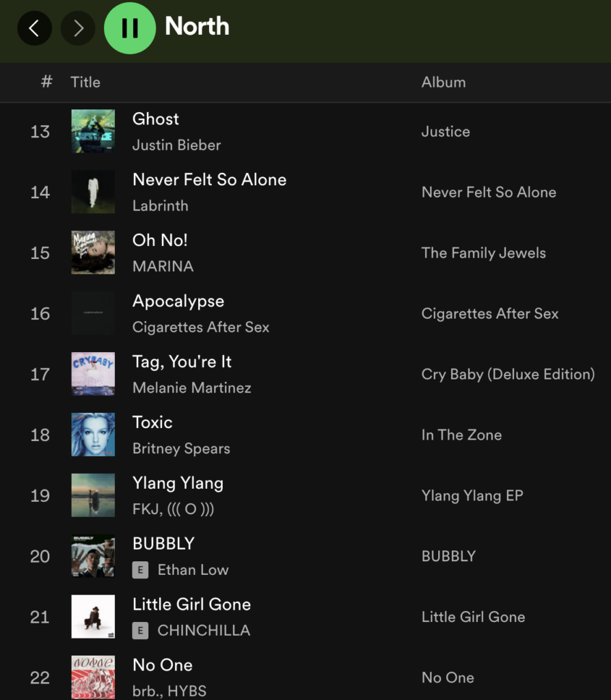Click the Cry Baby album artwork
This screenshot has height=700, width=611.
click(93, 374)
